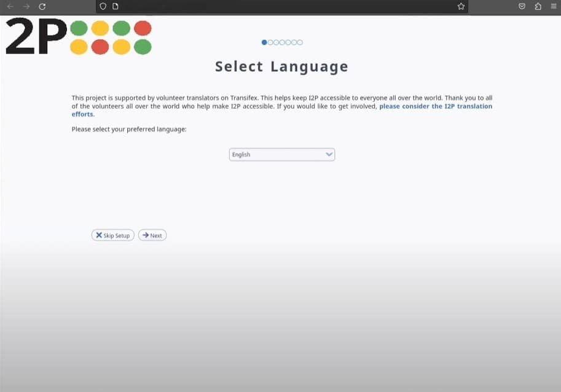
Task: Select the fourth setup progress dot
Action: 282,42
